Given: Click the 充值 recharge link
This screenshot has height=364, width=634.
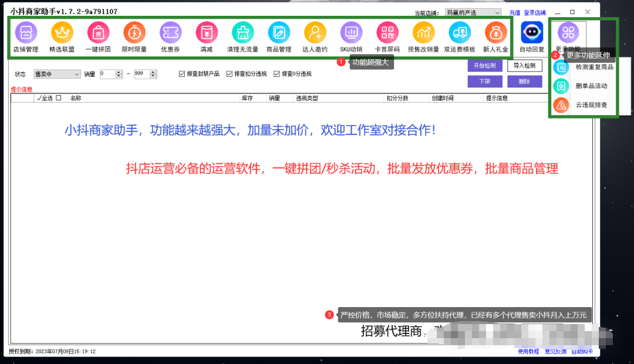Looking at the screenshot, I should [515, 13].
